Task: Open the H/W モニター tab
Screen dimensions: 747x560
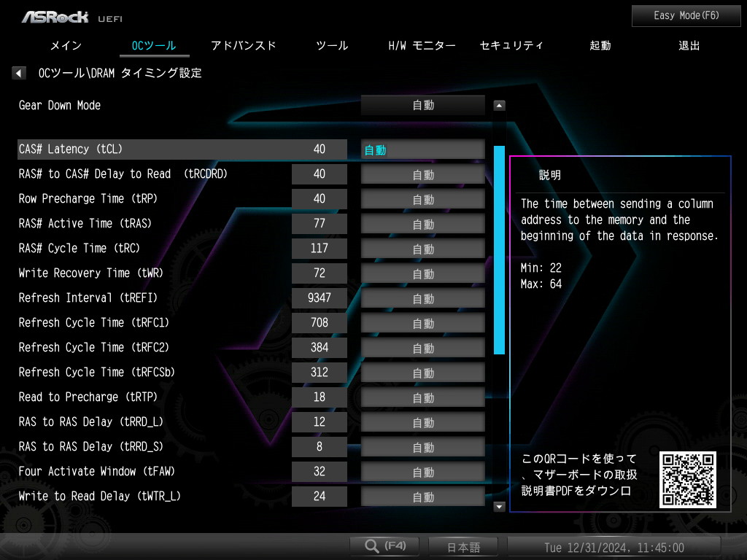Action: point(422,46)
